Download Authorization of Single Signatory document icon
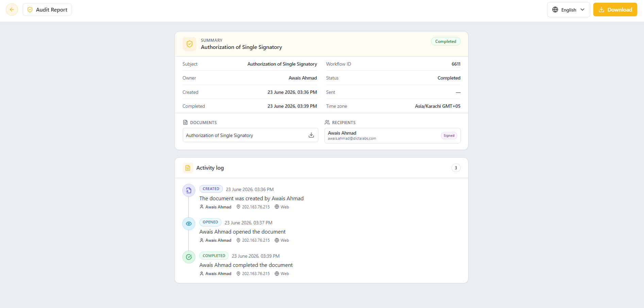 [x=311, y=135]
